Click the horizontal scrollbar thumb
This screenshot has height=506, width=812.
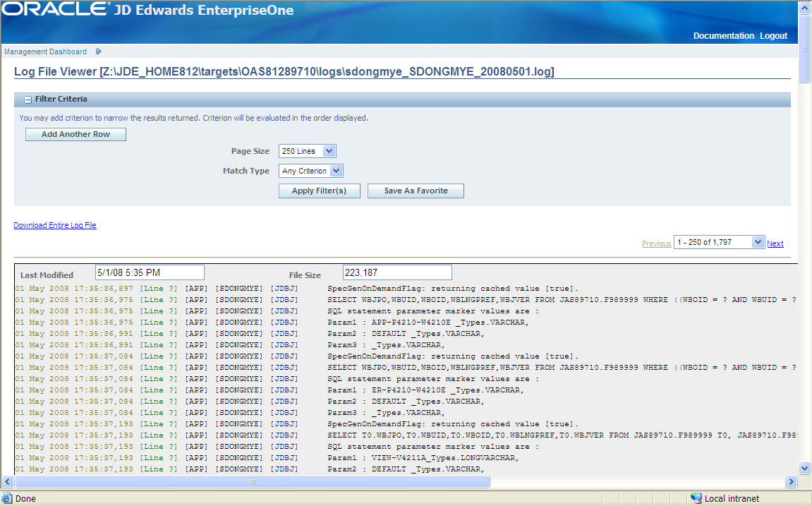[252, 482]
